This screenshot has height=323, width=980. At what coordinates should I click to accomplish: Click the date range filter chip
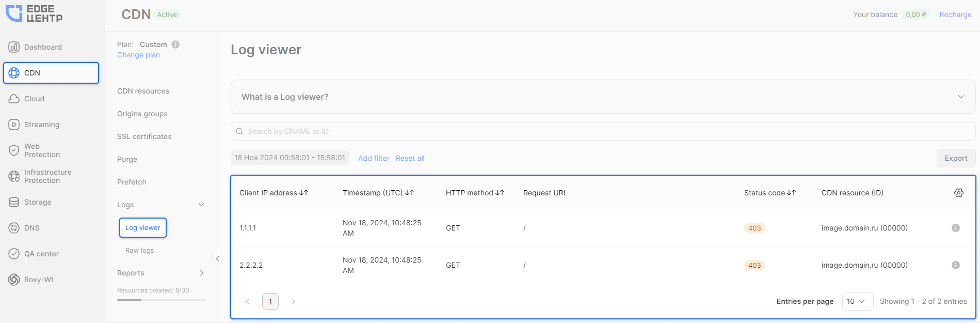pos(290,158)
